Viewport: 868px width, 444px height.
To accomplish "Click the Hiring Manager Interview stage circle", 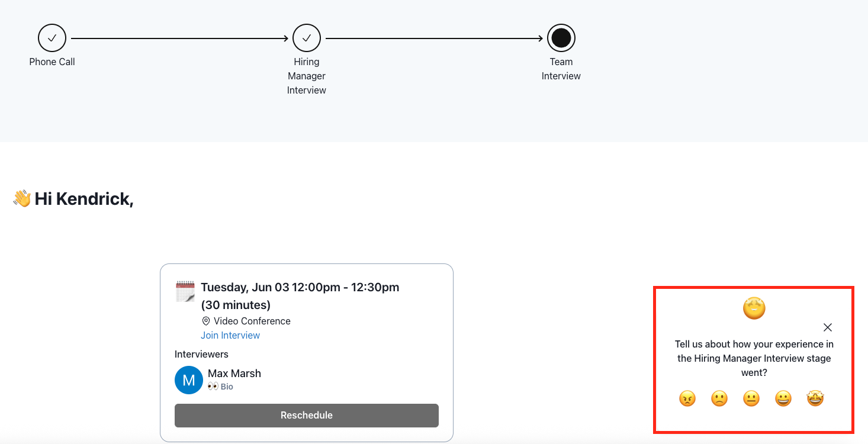I will point(307,38).
